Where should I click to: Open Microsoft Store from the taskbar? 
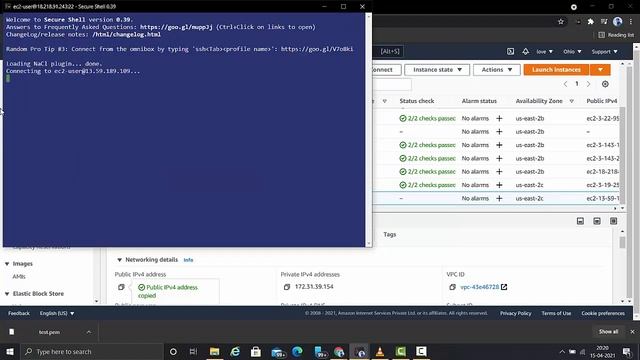click(256, 351)
